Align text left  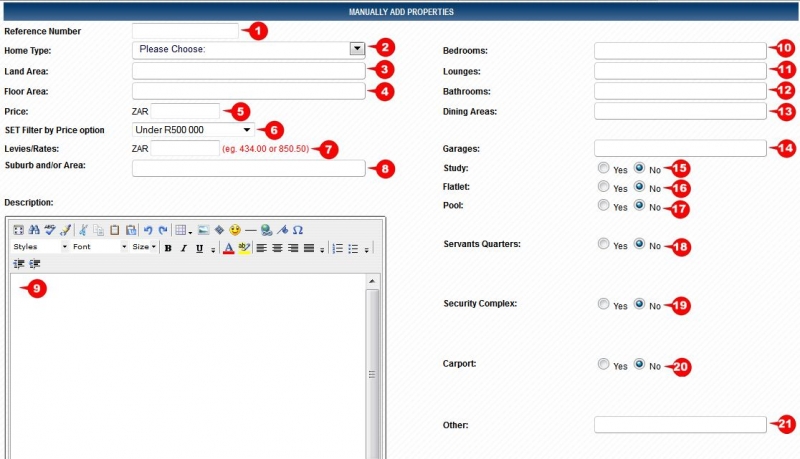point(261,248)
